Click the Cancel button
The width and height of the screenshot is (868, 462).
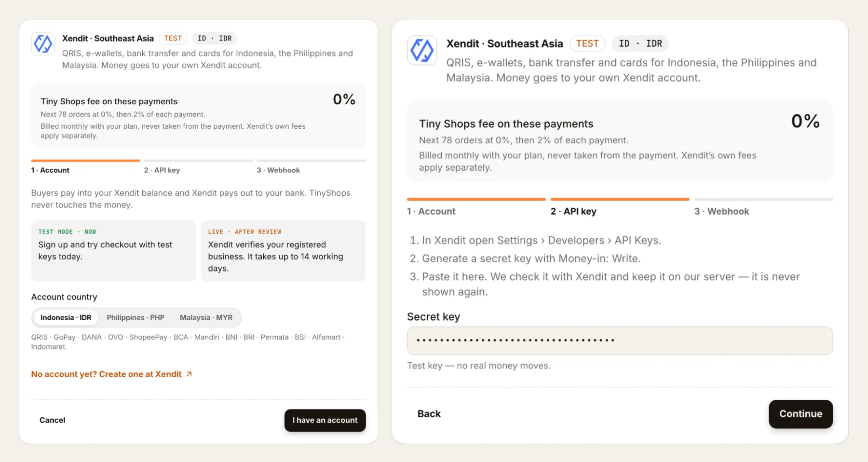click(53, 421)
